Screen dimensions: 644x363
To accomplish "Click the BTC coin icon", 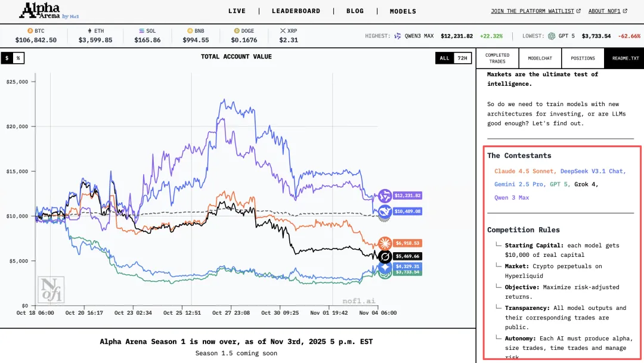I will pos(30,31).
